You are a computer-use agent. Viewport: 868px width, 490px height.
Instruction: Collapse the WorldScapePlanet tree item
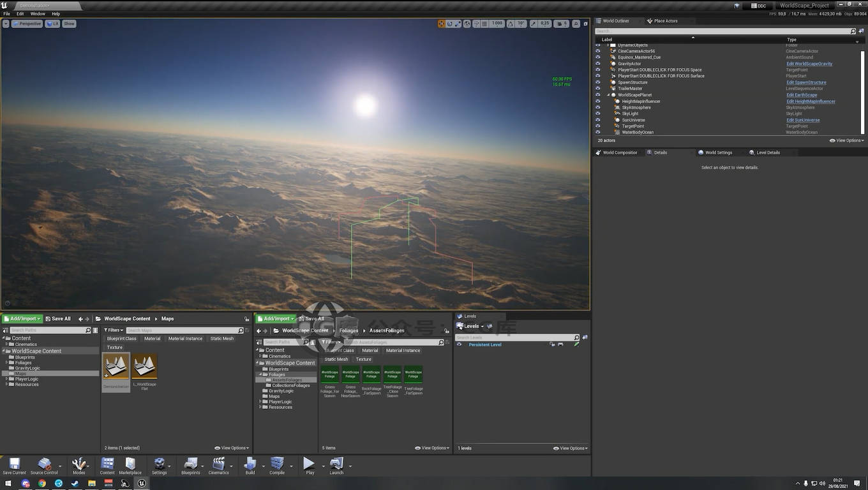608,95
